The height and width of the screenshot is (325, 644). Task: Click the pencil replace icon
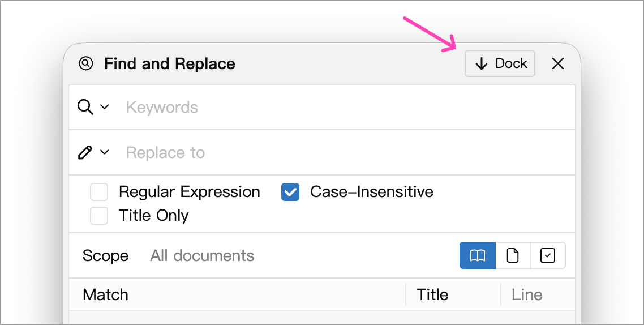pyautogui.click(x=85, y=152)
